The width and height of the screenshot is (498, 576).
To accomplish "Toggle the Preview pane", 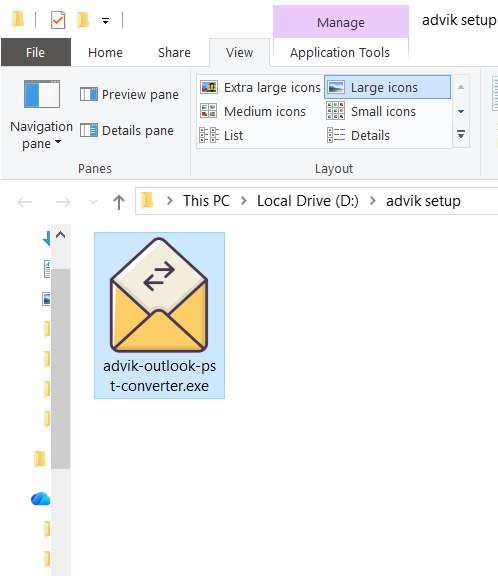I will pos(129,94).
